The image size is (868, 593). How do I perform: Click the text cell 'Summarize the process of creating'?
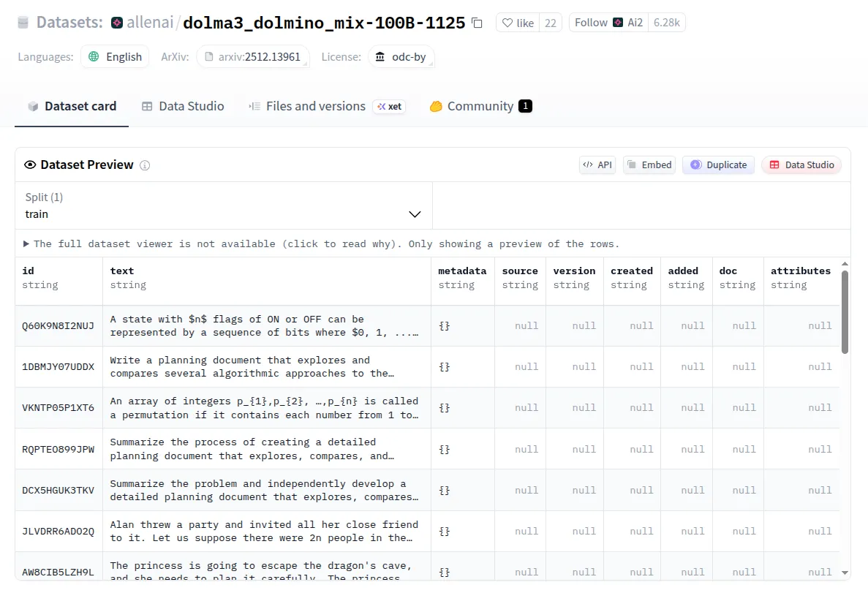(x=267, y=450)
